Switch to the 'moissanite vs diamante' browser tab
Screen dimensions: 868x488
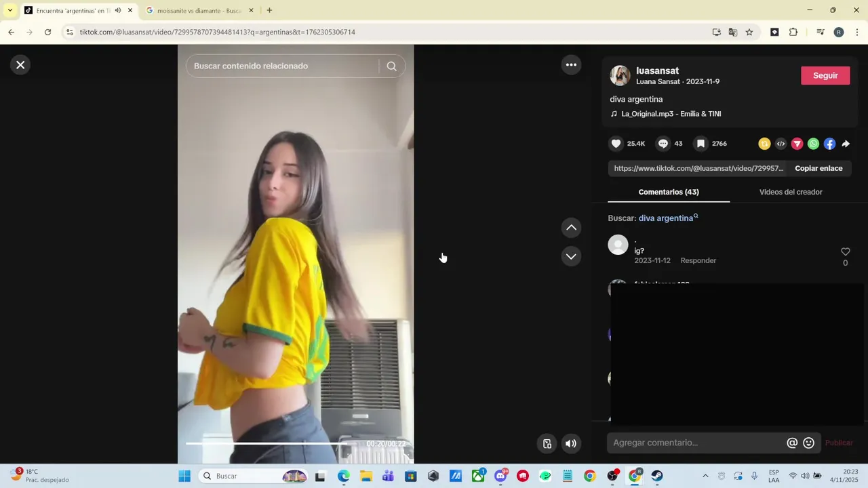200,10
